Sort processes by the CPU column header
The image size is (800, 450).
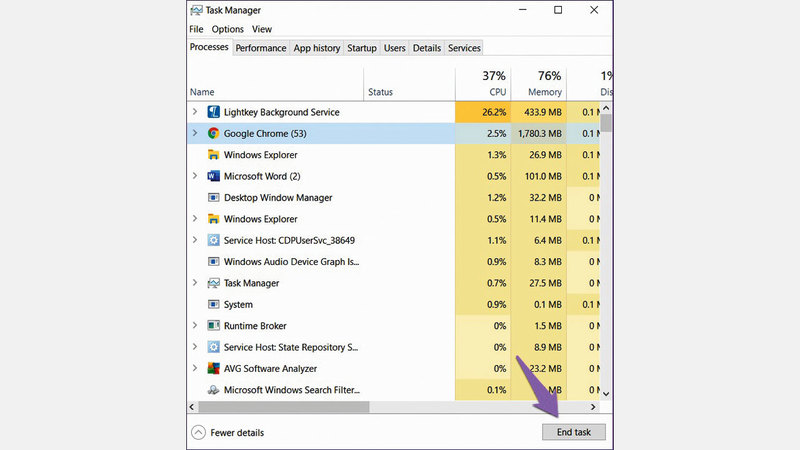coord(493,84)
